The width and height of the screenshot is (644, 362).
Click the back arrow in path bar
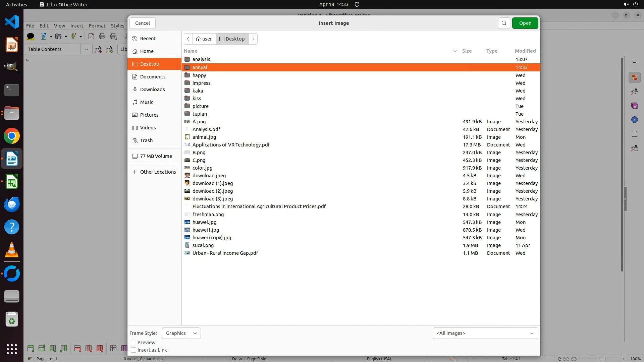[188, 39]
